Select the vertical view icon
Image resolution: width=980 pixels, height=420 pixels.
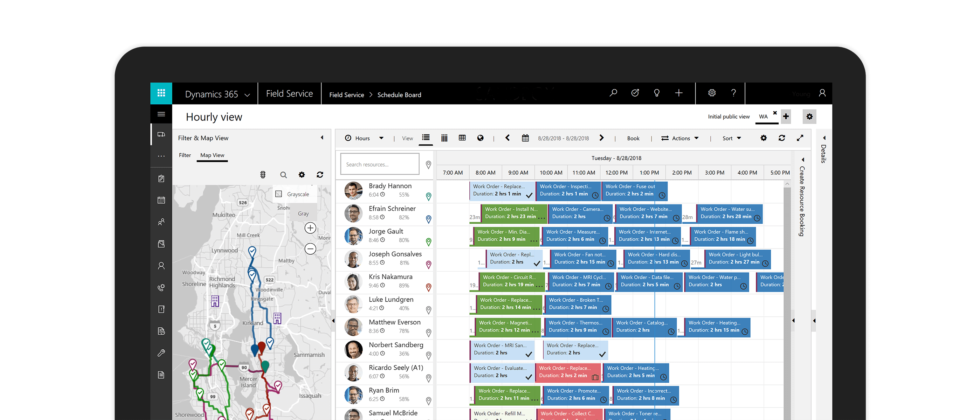pos(444,138)
